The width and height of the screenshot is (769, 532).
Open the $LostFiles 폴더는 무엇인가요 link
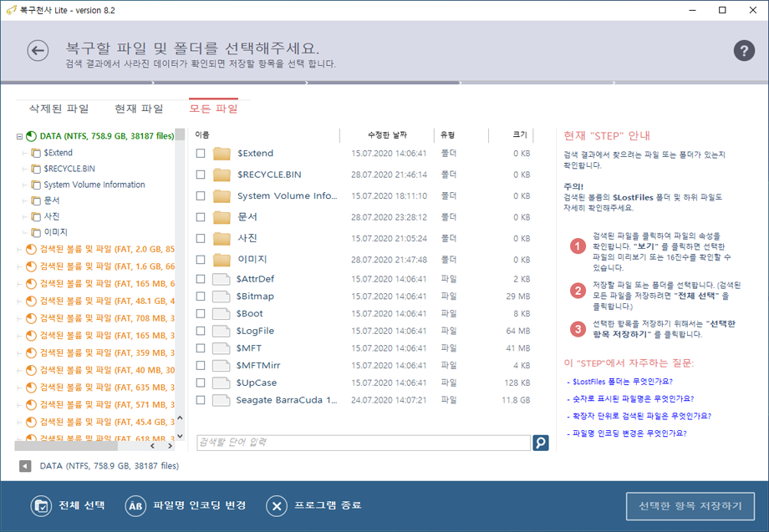[x=623, y=382]
